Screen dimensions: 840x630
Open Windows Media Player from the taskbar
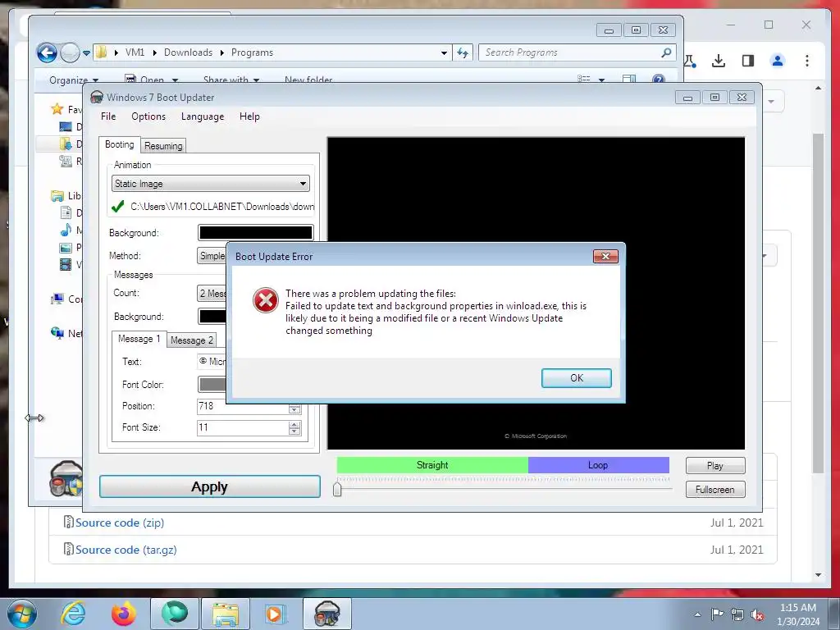click(x=275, y=614)
